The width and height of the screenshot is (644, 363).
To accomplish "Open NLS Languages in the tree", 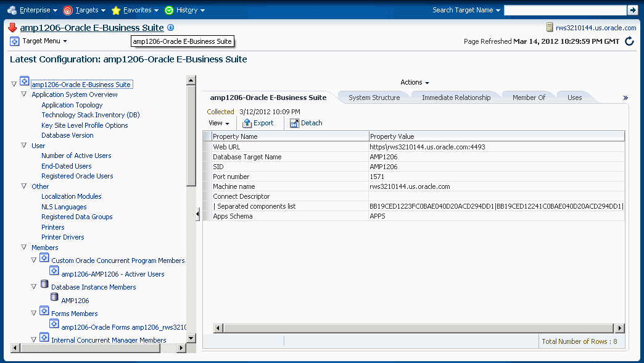I will [64, 207].
